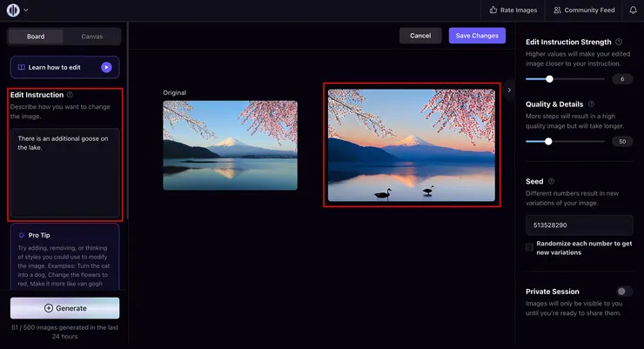Click the plus icon on Generate
The width and height of the screenshot is (644, 349).
coord(49,308)
